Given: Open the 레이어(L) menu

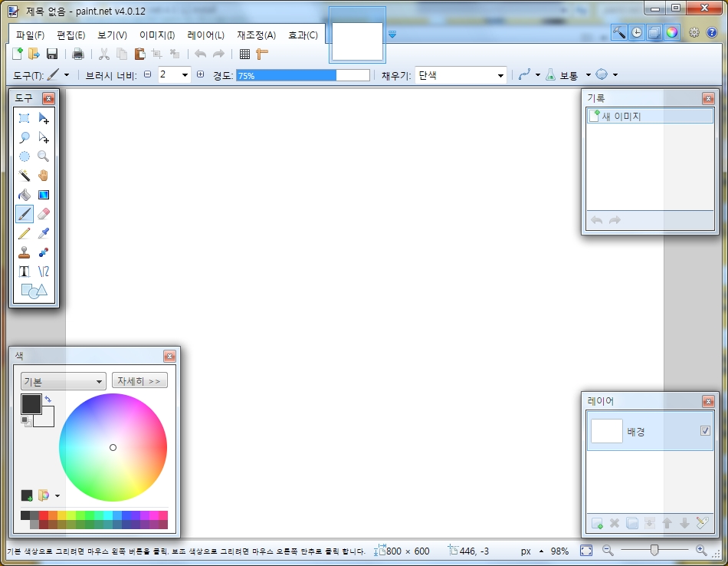Looking at the screenshot, I should click(x=205, y=35).
